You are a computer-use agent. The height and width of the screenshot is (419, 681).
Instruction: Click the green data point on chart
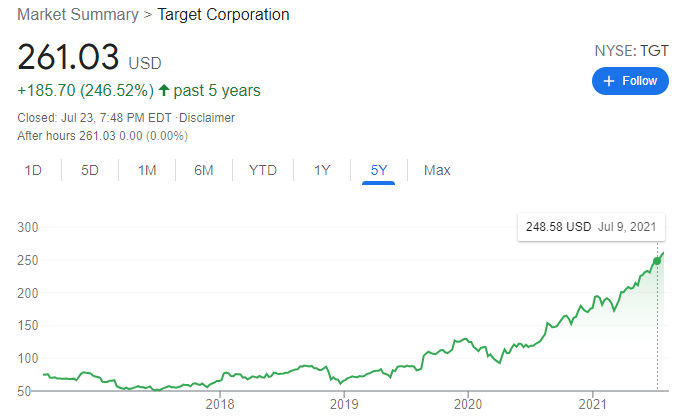click(657, 261)
